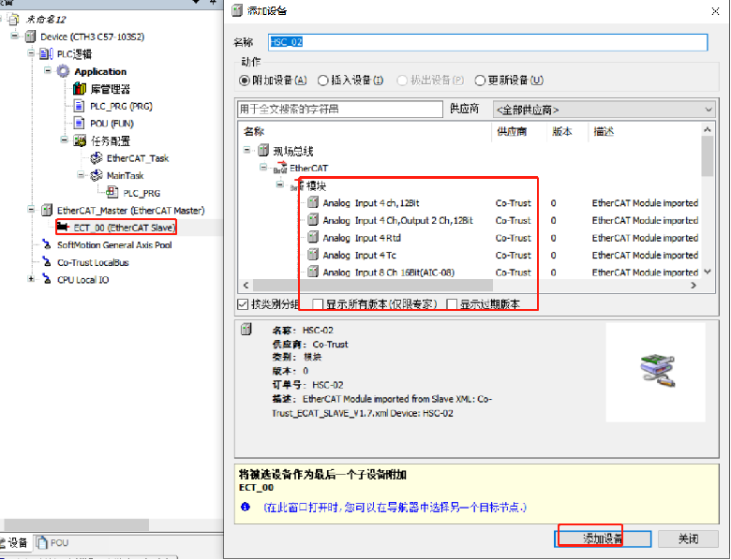Click the 现场总线 fieldbus icon in device list
Screen dimensions: 731x560
(263, 151)
